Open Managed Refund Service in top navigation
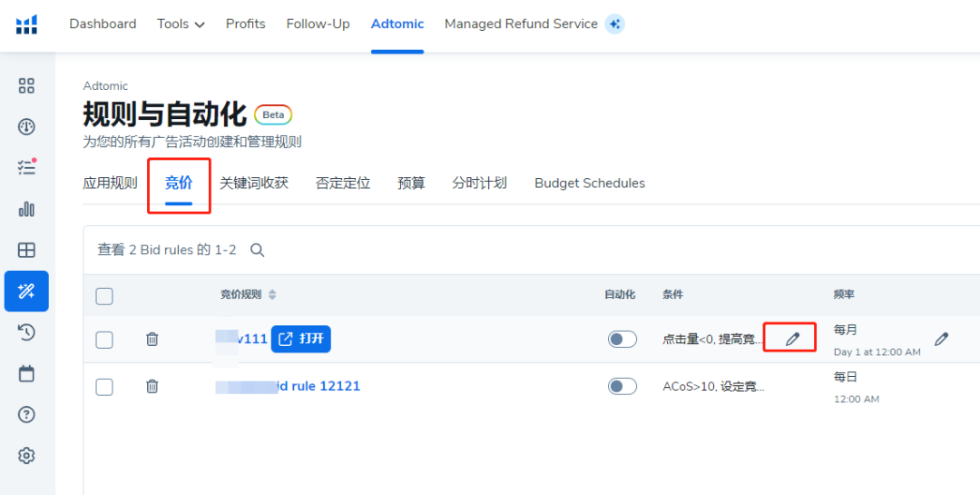 [521, 24]
